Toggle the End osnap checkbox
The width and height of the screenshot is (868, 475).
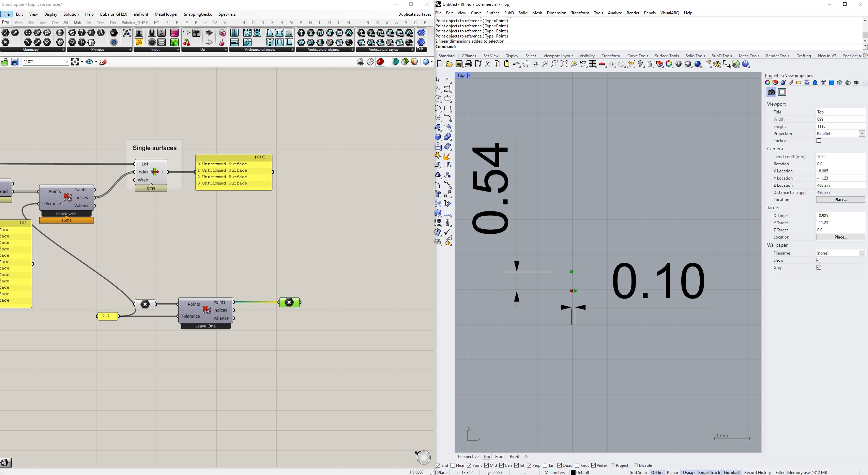click(x=438, y=465)
